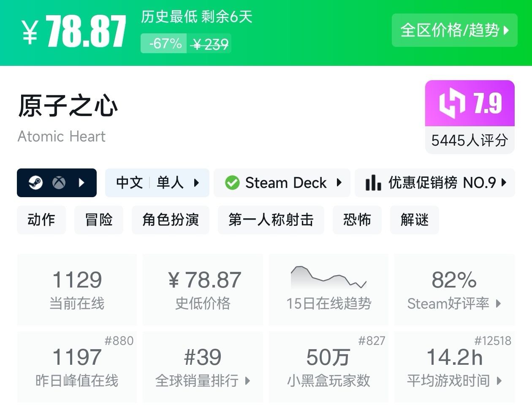
Task: Tap the green Steam Deck verified checkmark
Action: tap(232, 183)
